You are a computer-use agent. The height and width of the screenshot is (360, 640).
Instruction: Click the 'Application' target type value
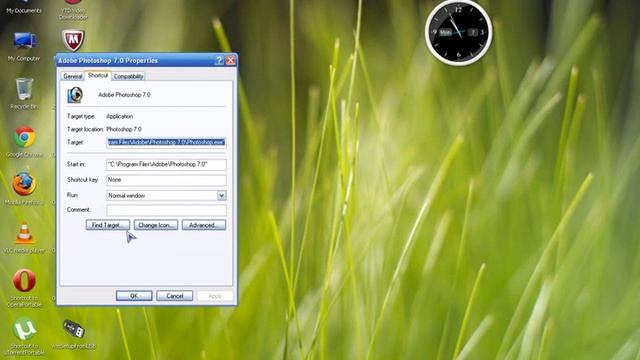[x=119, y=116]
